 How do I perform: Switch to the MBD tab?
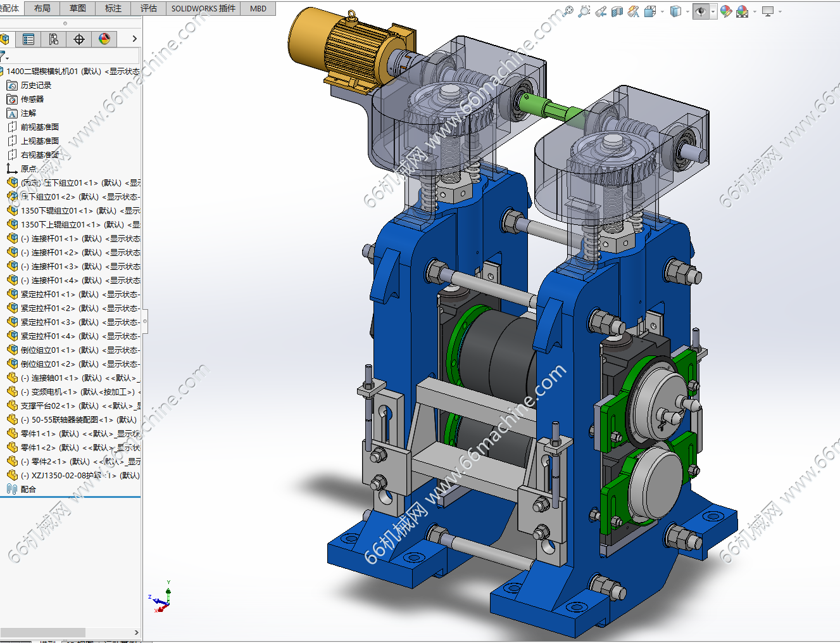coord(258,8)
